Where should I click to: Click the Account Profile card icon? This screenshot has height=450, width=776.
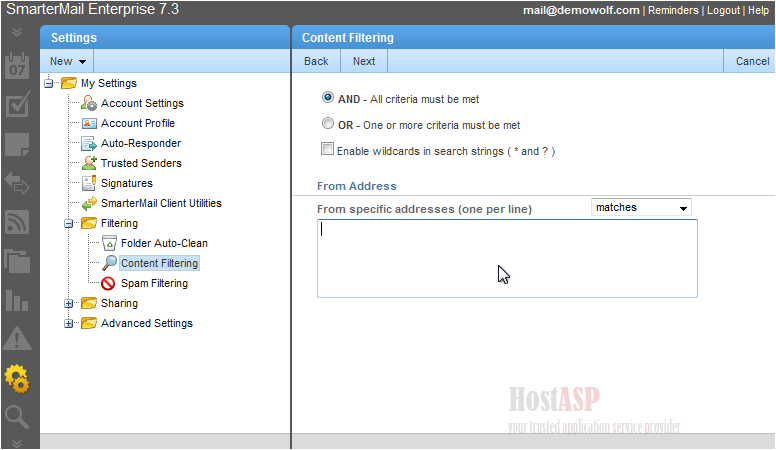click(x=89, y=123)
